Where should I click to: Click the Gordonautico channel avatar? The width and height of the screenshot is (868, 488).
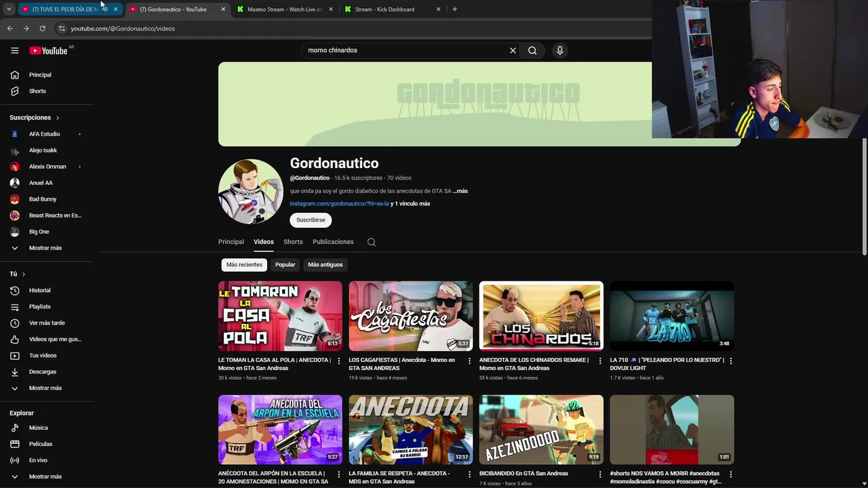tap(250, 192)
